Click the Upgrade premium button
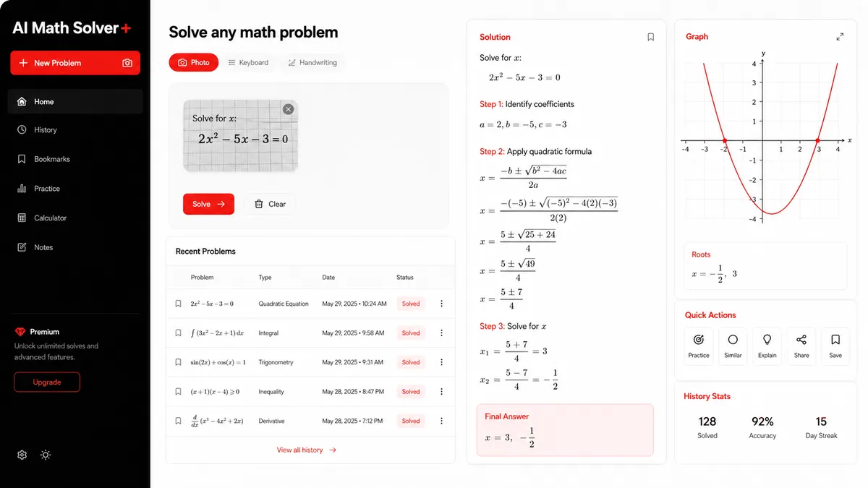Screen dimensions: 868x488 pyautogui.click(x=47, y=382)
